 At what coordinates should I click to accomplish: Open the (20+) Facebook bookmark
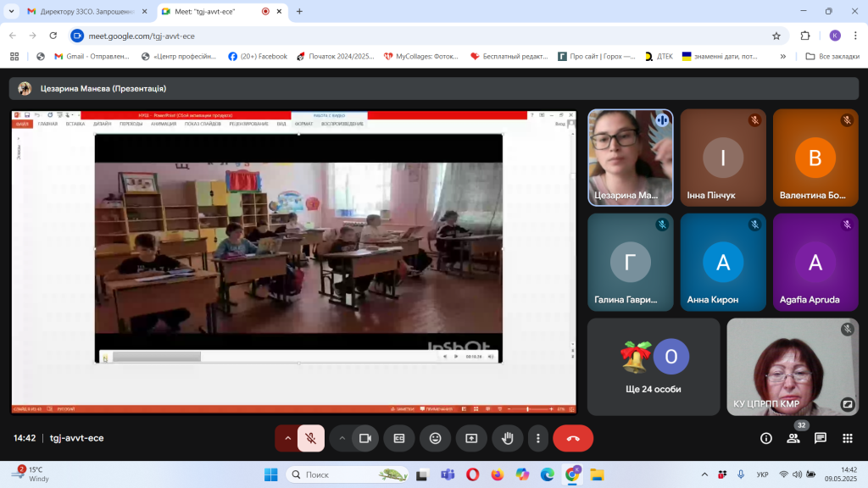pos(258,57)
